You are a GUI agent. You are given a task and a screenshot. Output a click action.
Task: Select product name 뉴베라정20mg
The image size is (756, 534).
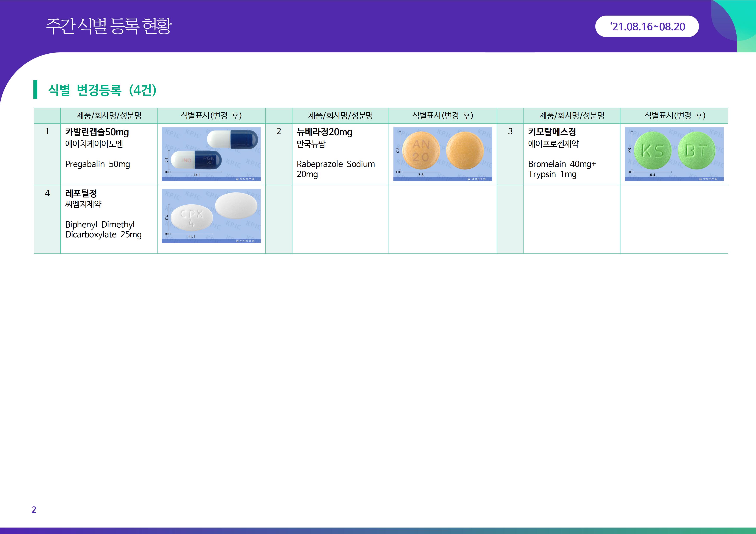click(x=324, y=132)
